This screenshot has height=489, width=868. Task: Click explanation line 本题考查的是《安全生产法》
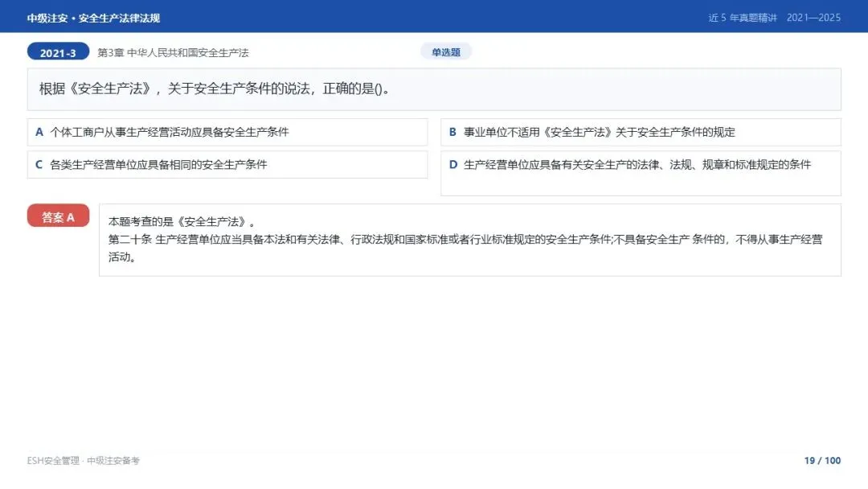tap(182, 221)
